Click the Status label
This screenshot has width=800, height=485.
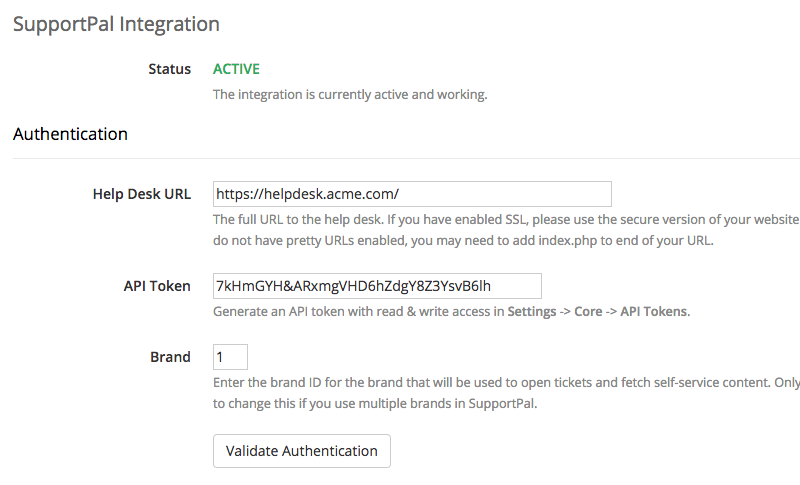pyautogui.click(x=169, y=69)
